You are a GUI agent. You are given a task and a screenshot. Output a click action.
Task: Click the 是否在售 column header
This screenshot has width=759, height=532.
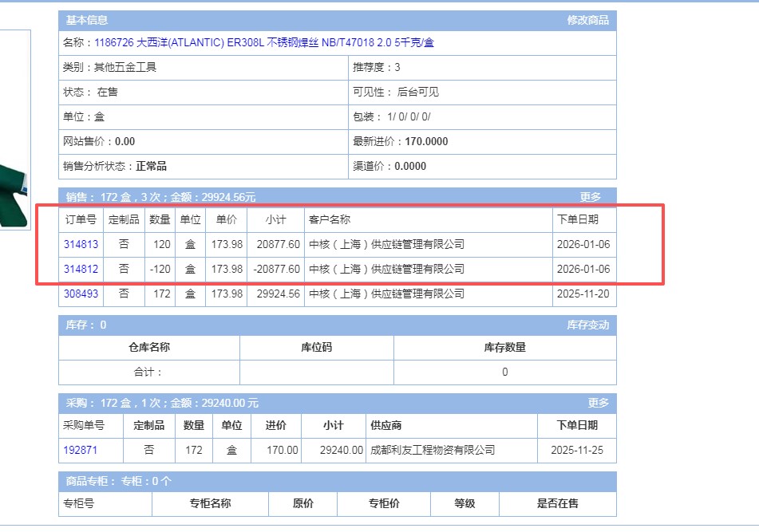[557, 503]
